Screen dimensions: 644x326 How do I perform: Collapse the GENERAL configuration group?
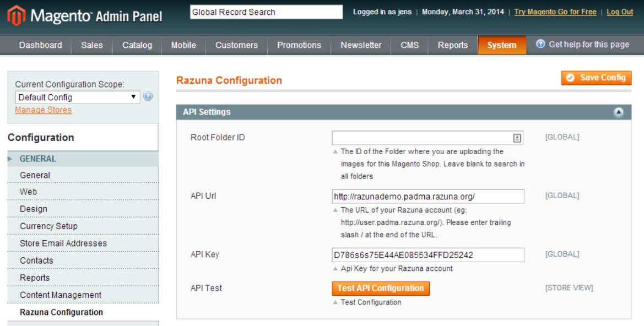(x=83, y=159)
